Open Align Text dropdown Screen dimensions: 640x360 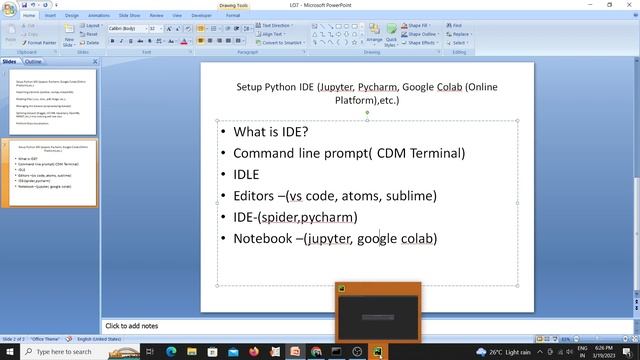271,34
